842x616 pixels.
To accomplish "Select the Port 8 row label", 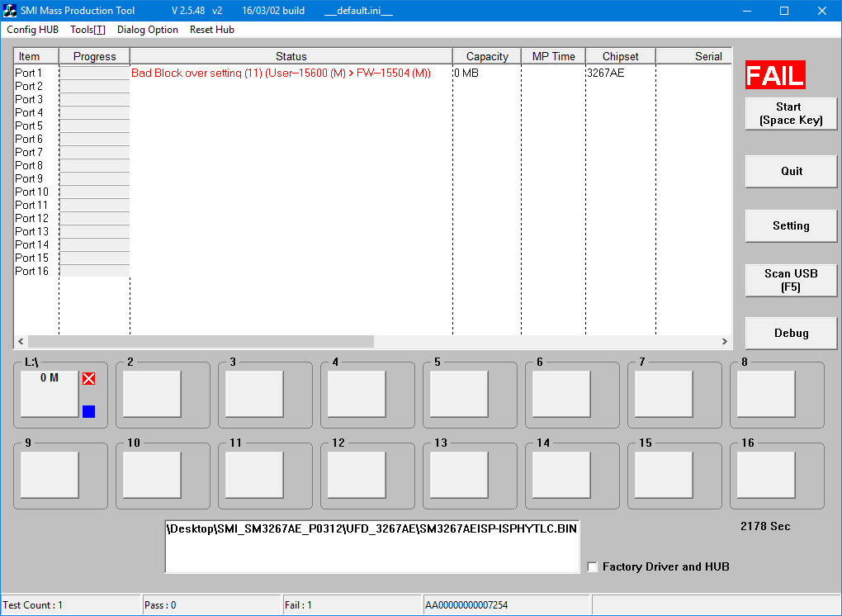I will pos(29,165).
